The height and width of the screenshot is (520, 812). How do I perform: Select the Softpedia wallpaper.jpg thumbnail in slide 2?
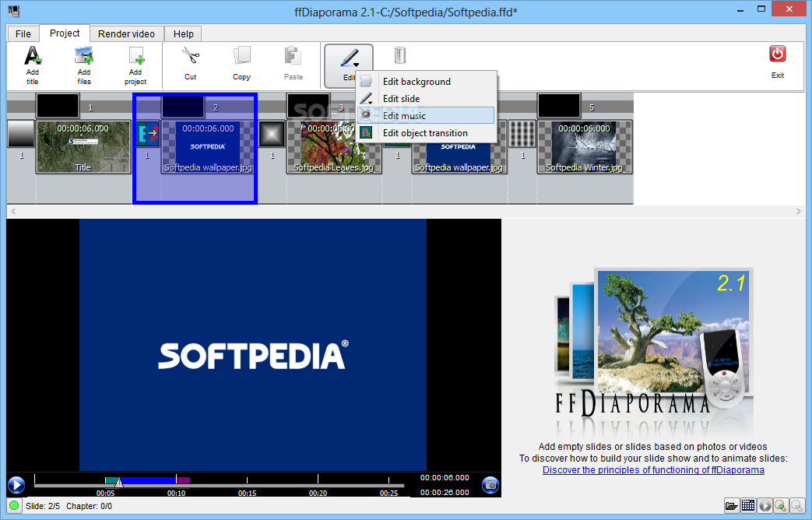pyautogui.click(x=208, y=146)
